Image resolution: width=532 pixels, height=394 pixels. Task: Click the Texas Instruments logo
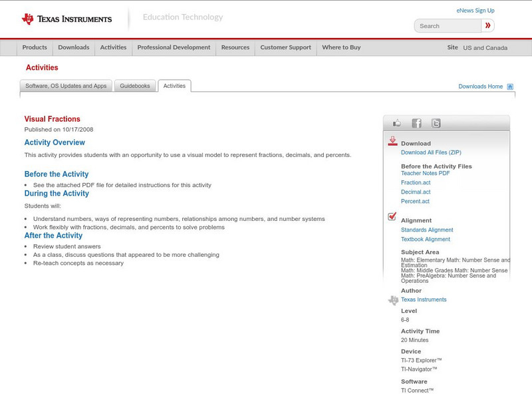click(66, 19)
